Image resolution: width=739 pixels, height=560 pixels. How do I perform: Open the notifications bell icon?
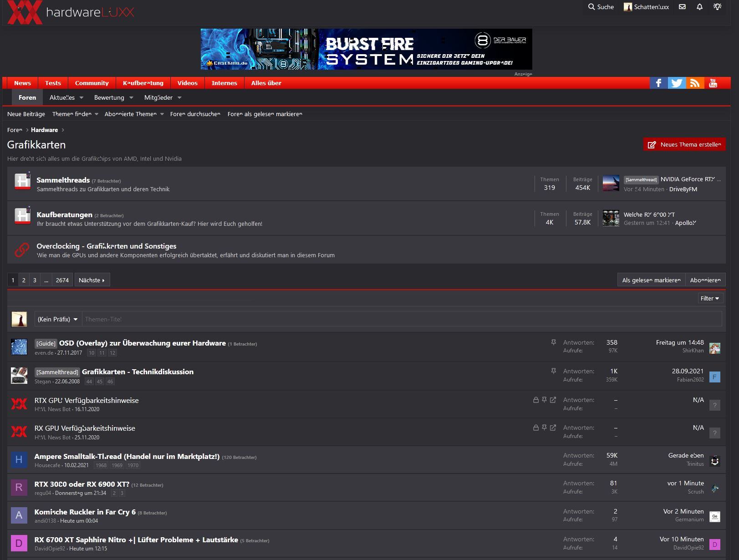(x=699, y=7)
